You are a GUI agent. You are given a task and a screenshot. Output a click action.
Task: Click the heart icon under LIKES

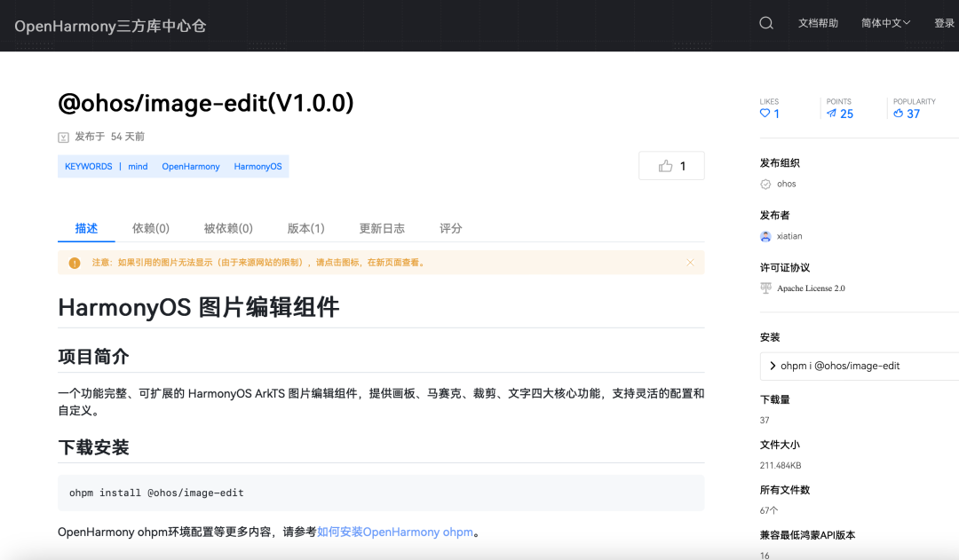(x=764, y=114)
